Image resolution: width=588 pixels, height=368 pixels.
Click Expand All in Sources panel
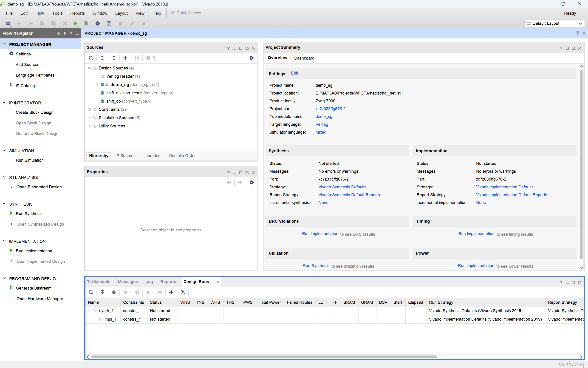click(114, 58)
